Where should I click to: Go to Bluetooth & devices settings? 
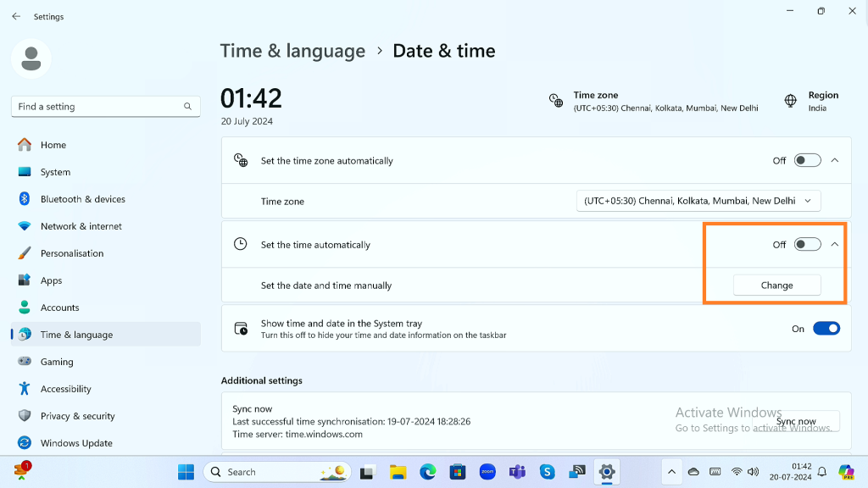(x=82, y=199)
